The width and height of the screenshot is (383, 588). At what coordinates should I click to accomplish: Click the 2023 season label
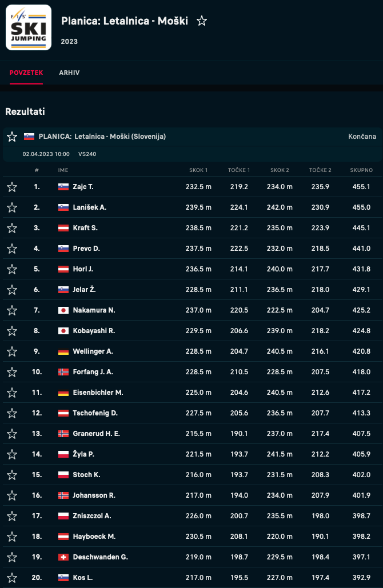tap(69, 42)
